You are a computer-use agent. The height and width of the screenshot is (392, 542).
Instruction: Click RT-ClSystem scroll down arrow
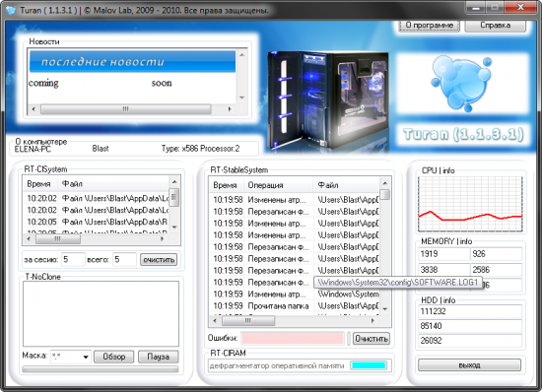pos(174,228)
